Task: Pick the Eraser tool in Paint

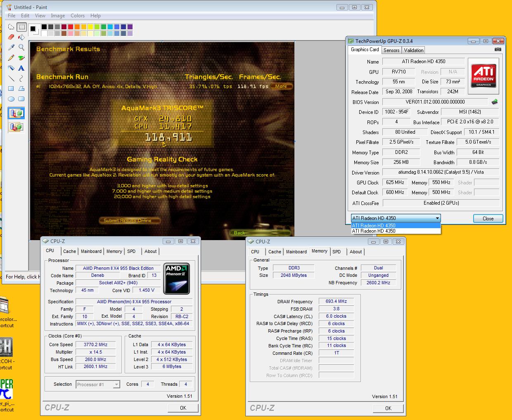Action: point(11,37)
